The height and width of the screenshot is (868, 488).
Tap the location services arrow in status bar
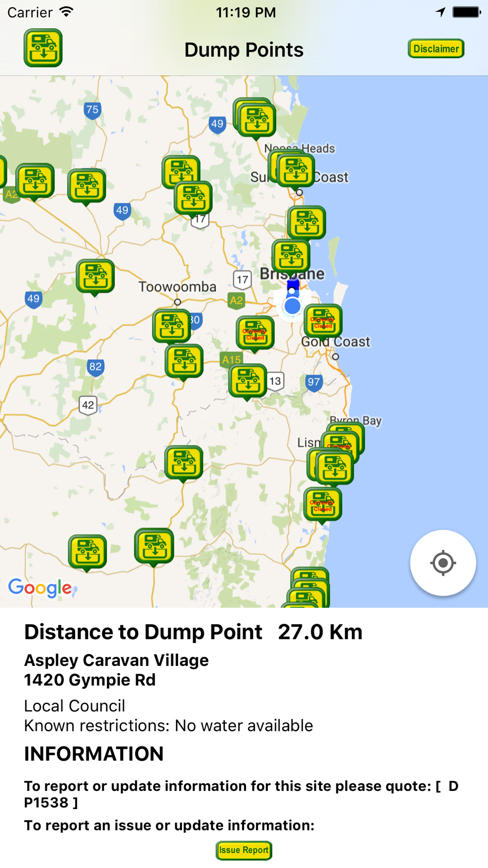click(441, 12)
